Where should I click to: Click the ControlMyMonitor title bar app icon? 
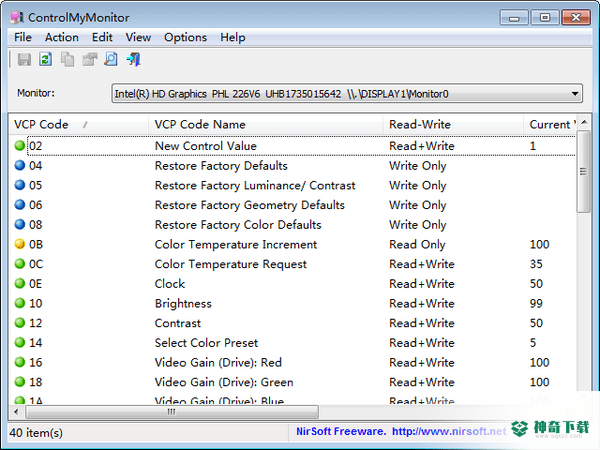(x=16, y=17)
